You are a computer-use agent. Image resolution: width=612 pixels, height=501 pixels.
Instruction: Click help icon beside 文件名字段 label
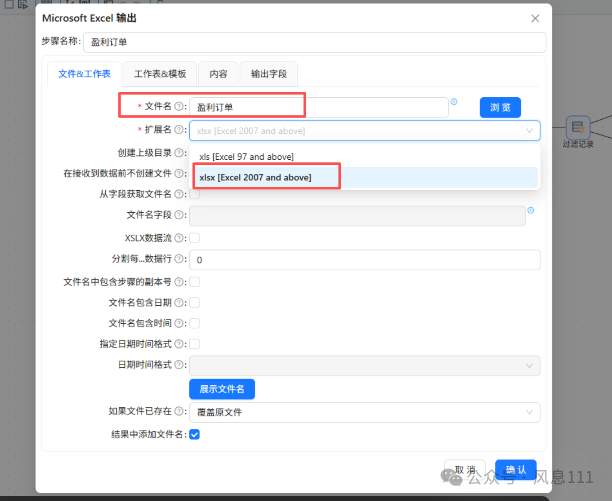point(178,215)
